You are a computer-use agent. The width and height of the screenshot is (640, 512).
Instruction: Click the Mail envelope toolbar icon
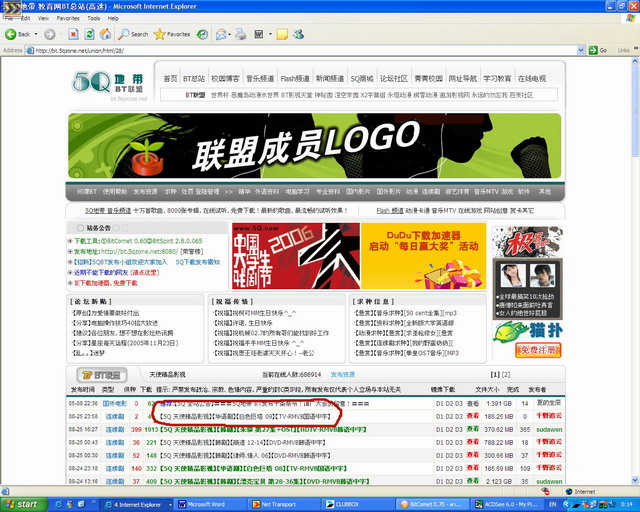[x=221, y=34]
